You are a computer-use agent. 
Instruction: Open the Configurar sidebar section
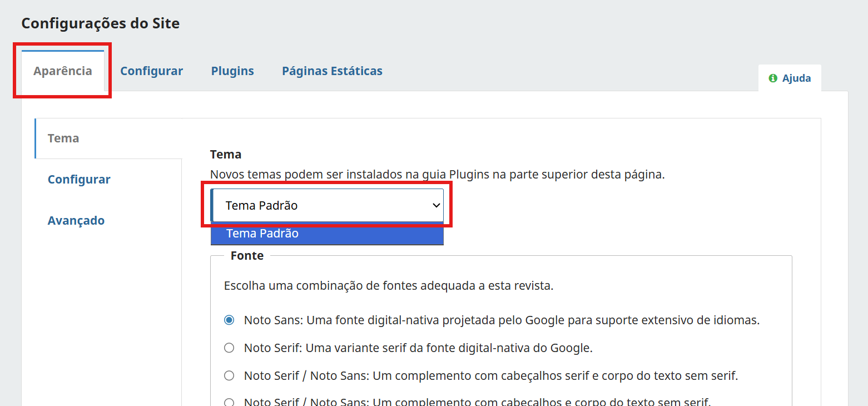click(78, 179)
